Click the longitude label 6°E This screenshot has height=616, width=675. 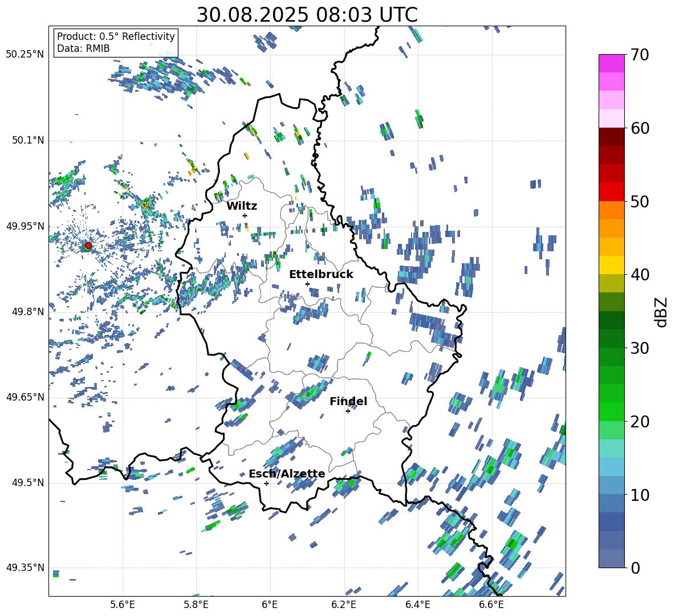click(270, 605)
